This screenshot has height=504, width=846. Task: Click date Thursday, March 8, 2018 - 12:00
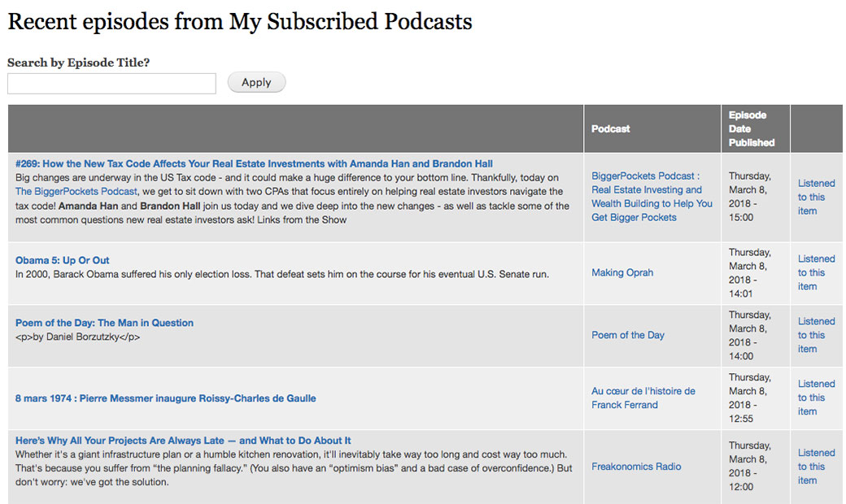click(750, 467)
